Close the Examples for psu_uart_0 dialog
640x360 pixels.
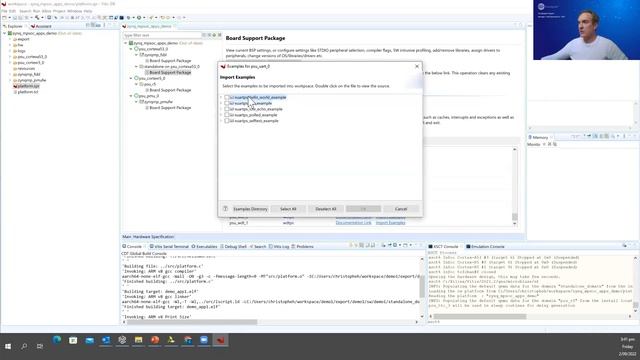click(417, 66)
